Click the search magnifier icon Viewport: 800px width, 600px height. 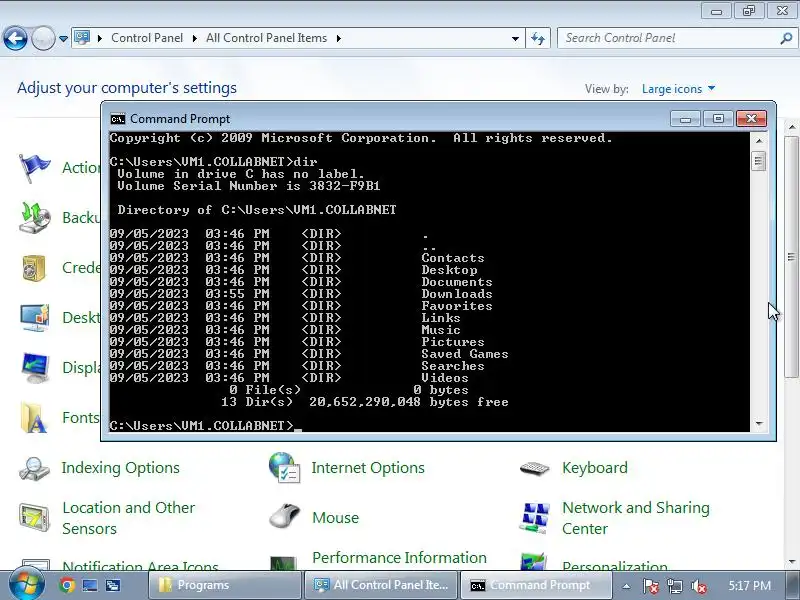pyautogui.click(x=786, y=38)
